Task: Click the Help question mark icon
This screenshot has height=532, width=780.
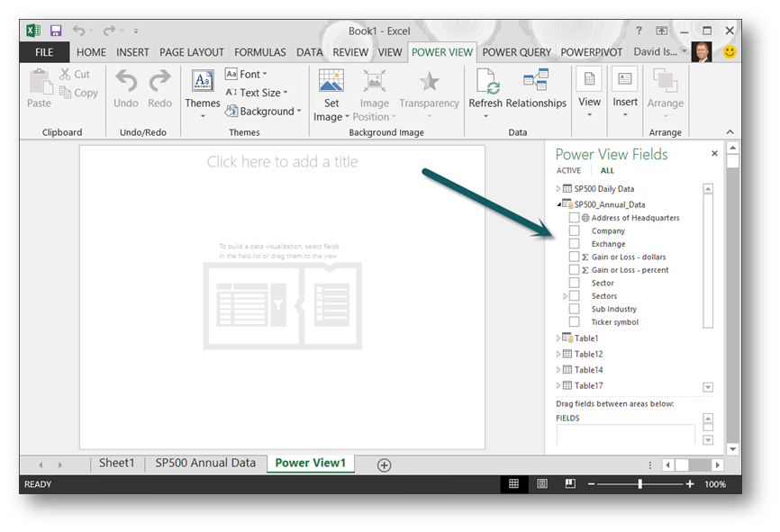Action: 639,31
